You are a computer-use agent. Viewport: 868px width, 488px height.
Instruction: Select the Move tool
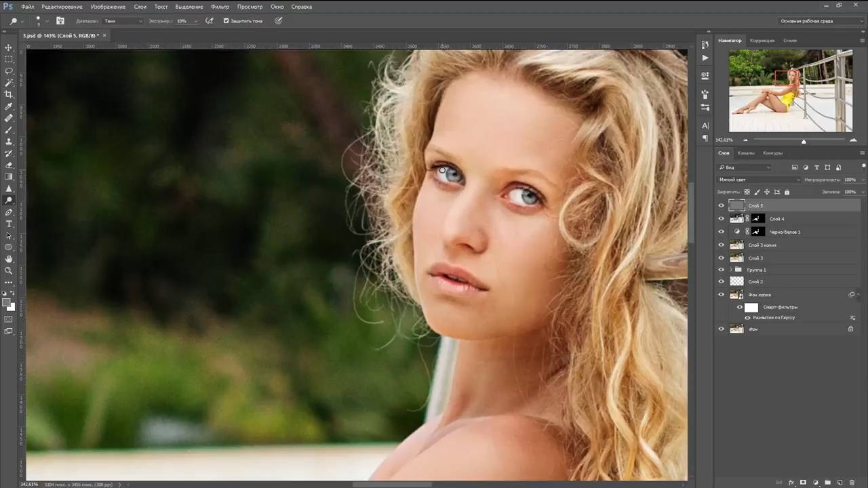pos(9,47)
